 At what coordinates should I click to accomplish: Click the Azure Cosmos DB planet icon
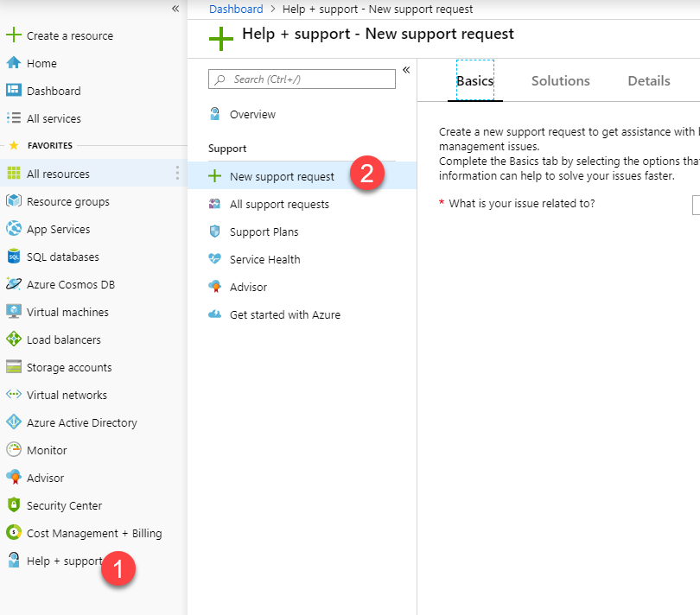coord(14,284)
